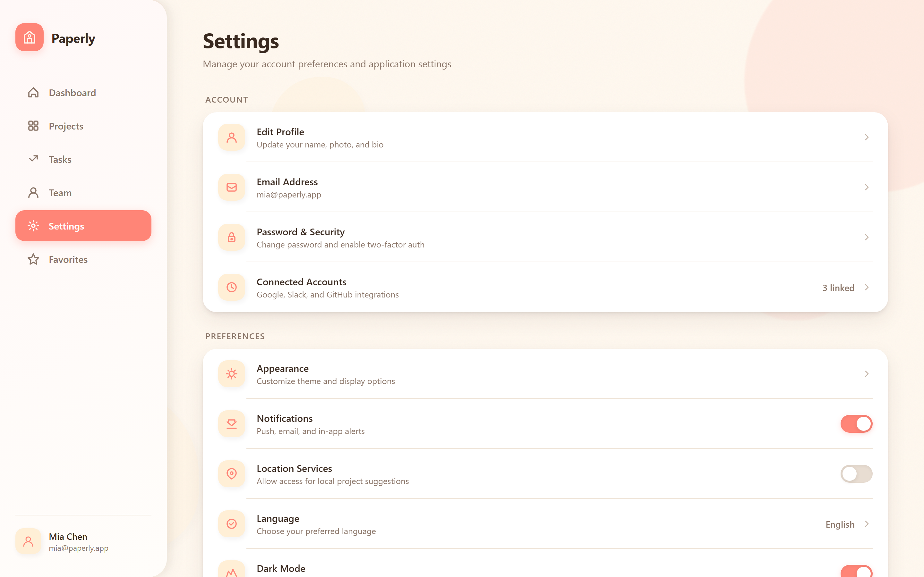Image resolution: width=924 pixels, height=577 pixels.
Task: Enable the Location Services toggle
Action: click(x=856, y=474)
